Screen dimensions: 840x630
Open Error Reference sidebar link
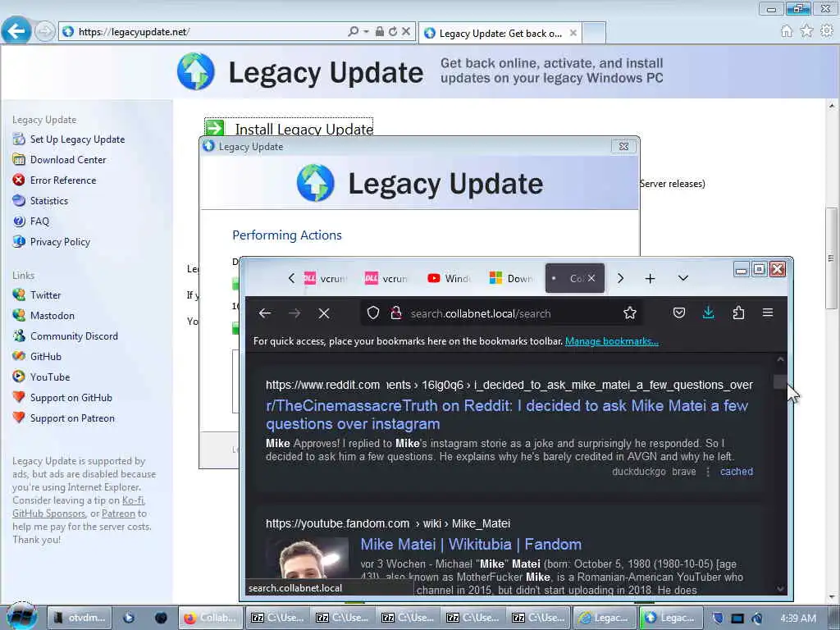coord(63,180)
